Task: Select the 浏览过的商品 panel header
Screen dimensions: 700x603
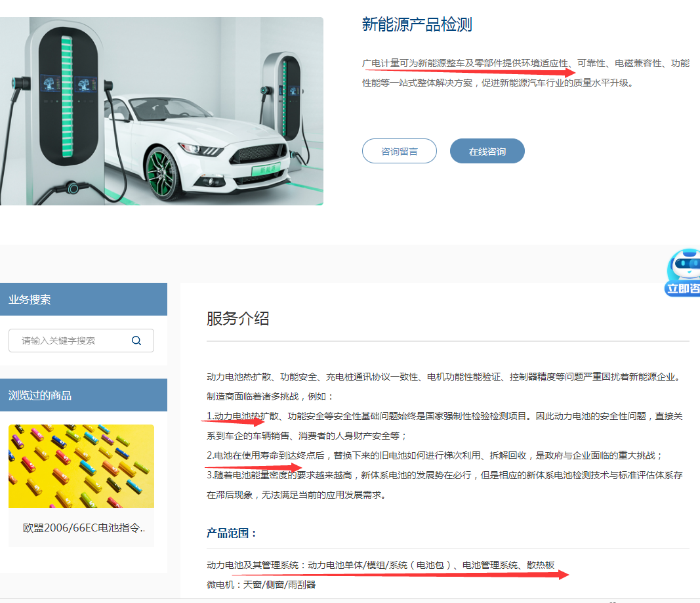Action: click(x=83, y=395)
